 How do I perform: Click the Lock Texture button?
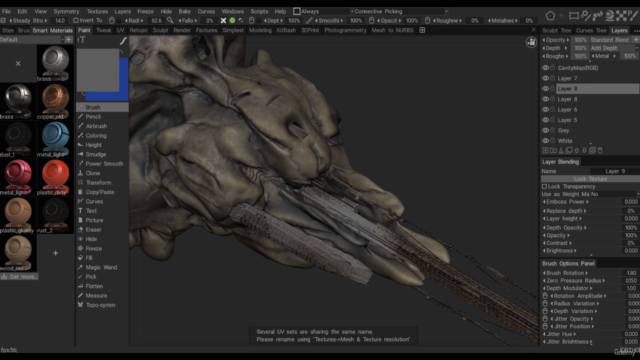click(x=590, y=179)
